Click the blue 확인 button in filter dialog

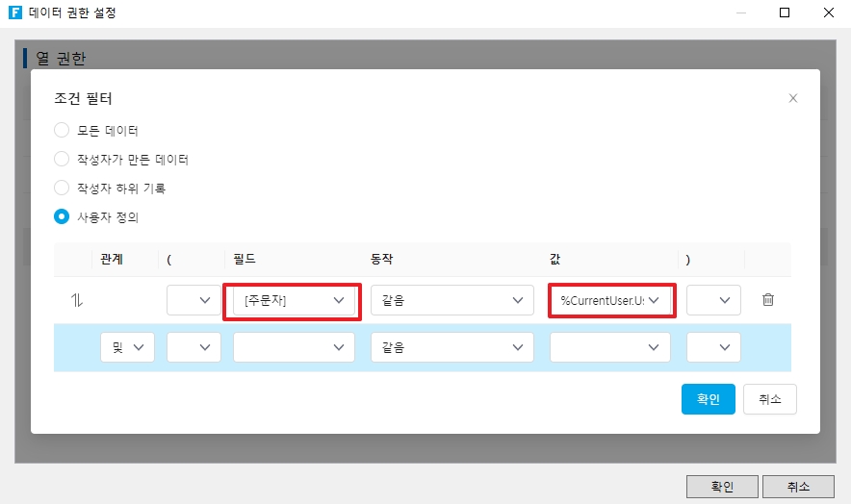pos(708,399)
